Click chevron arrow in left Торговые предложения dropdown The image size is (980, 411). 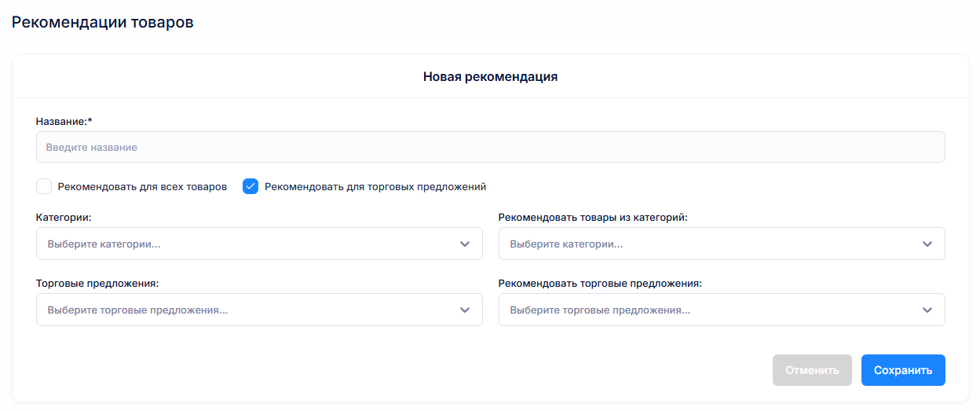[464, 310]
